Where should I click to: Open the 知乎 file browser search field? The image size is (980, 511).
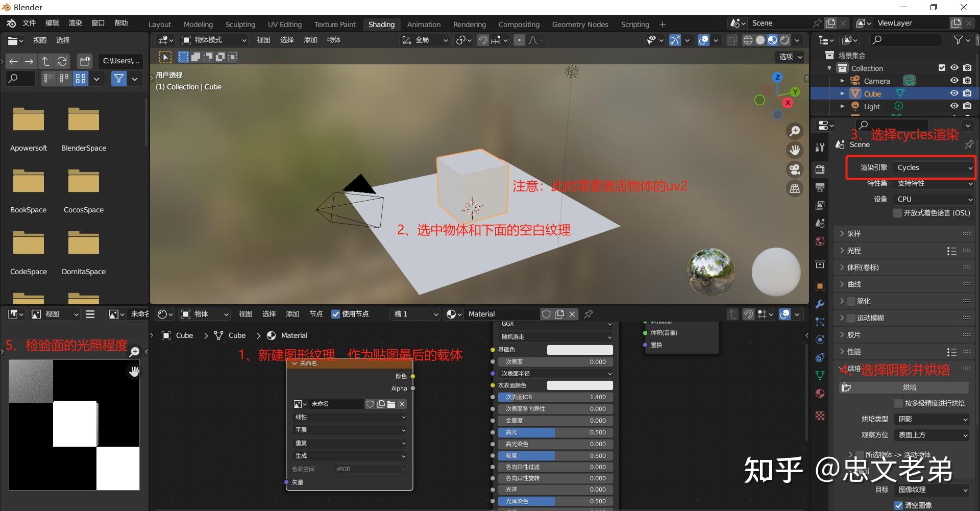pos(20,79)
